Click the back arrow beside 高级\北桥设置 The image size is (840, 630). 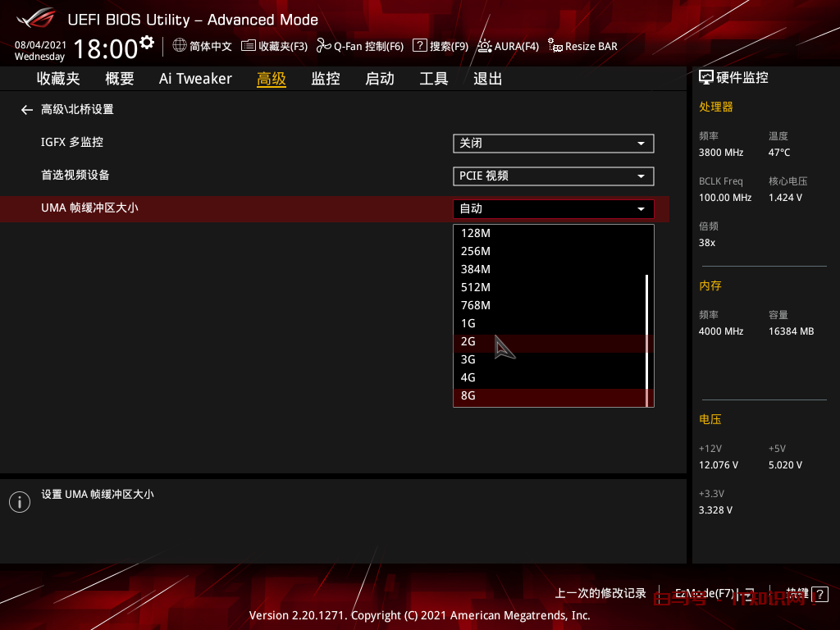coord(27,110)
